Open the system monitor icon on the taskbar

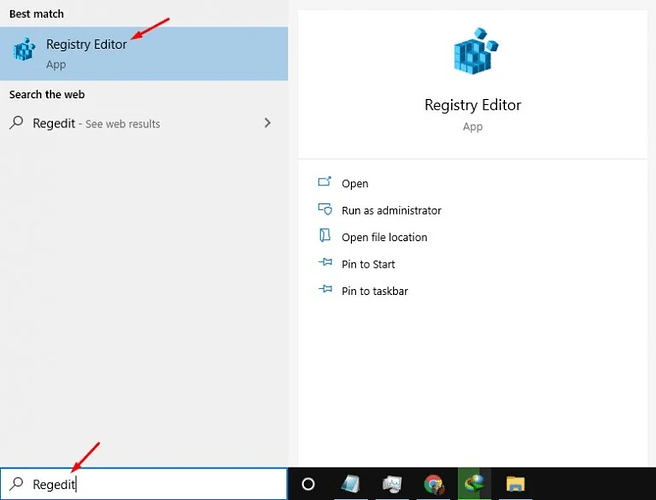point(392,484)
